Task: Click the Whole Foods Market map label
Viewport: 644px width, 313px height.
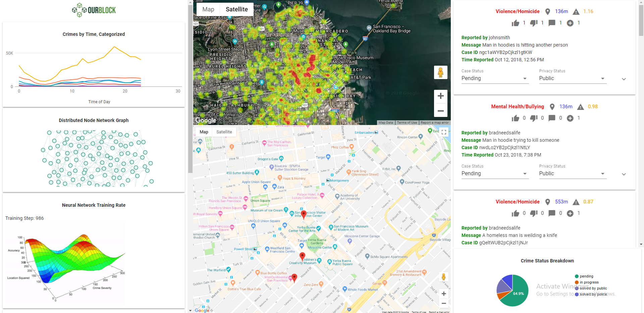Action: pyautogui.click(x=363, y=290)
